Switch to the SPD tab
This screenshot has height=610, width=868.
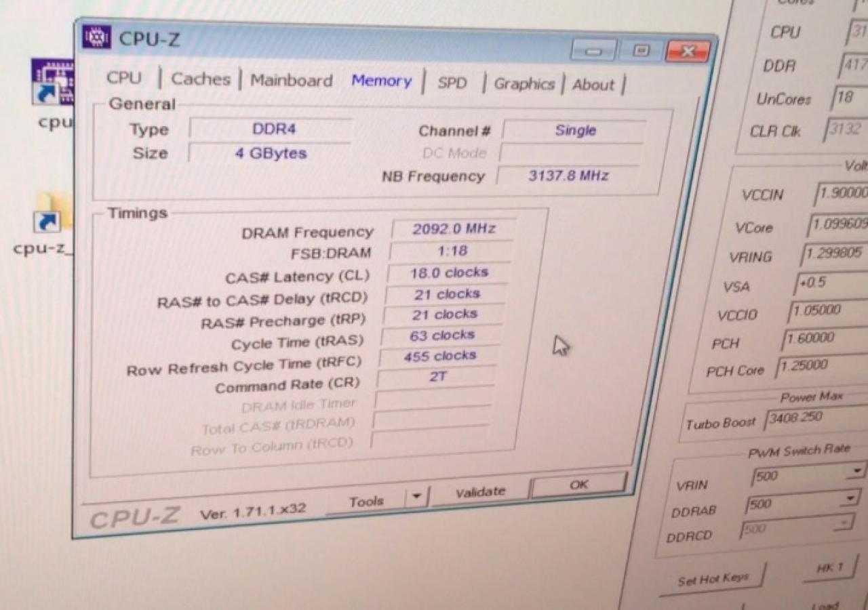click(x=452, y=83)
